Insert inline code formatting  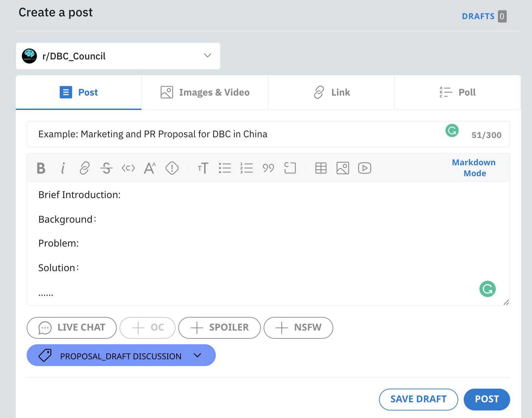pos(128,168)
